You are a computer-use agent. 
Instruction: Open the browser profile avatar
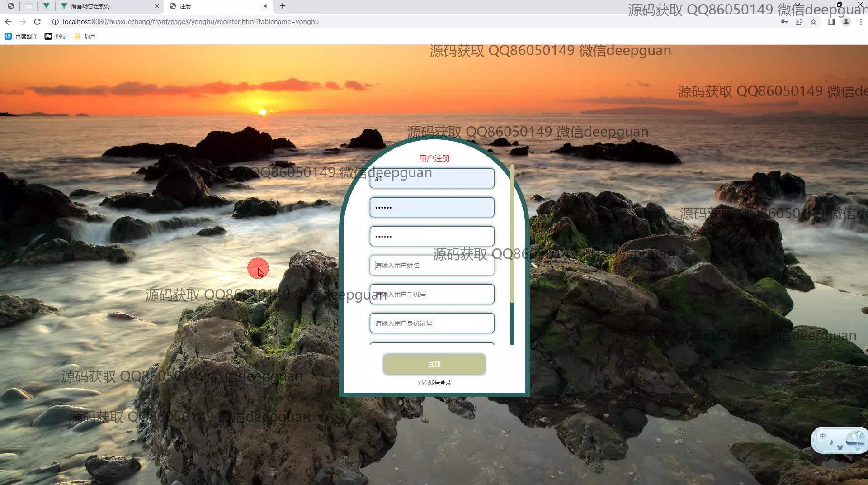(x=846, y=22)
